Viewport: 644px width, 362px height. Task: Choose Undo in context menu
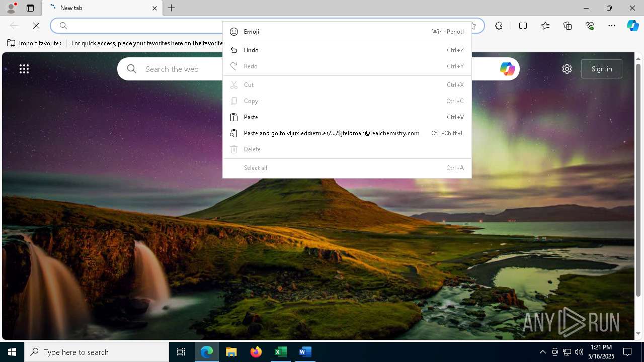point(347,50)
